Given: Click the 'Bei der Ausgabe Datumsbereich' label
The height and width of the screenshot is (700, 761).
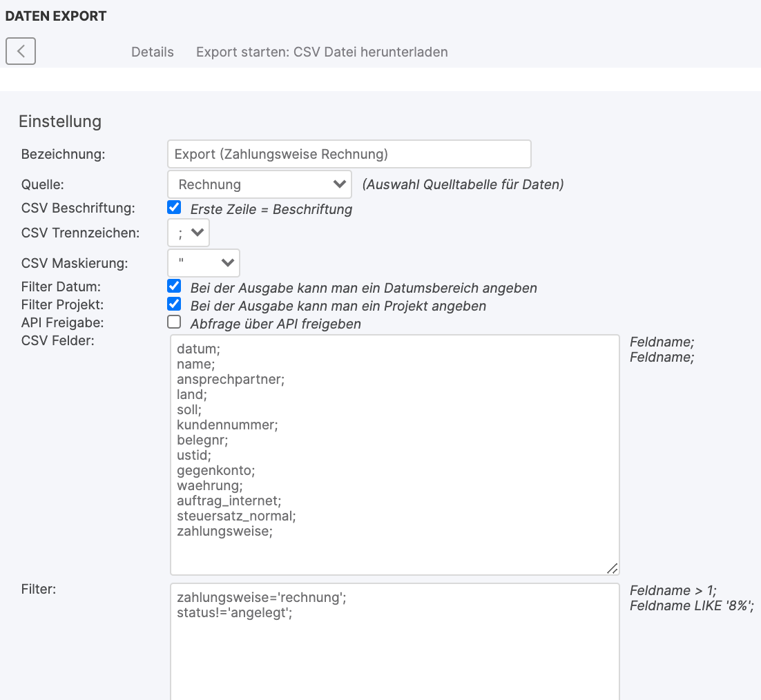Looking at the screenshot, I should (363, 288).
